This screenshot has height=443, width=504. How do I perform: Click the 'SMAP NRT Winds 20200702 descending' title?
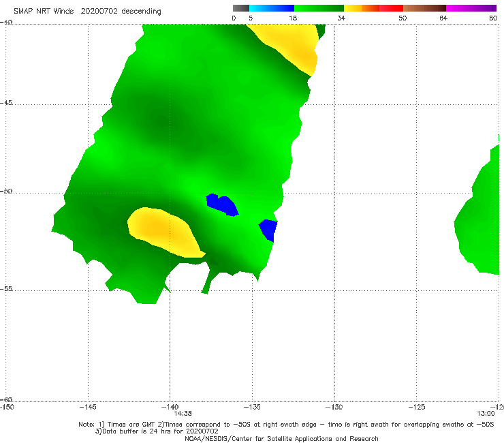click(87, 12)
